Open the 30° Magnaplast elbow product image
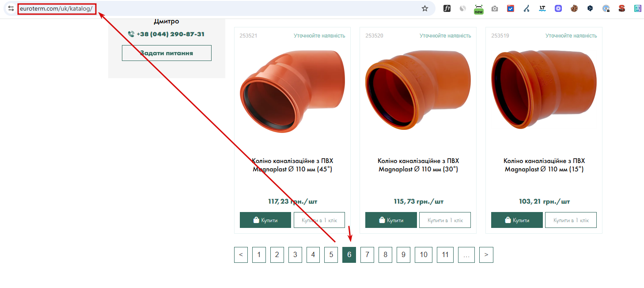644x288 pixels. pos(418,90)
